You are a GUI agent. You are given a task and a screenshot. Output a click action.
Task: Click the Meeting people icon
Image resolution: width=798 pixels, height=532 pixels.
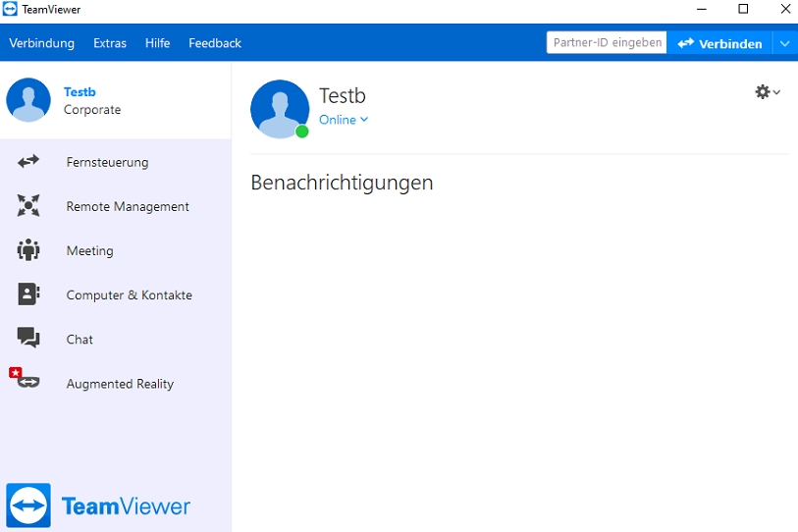(x=28, y=250)
